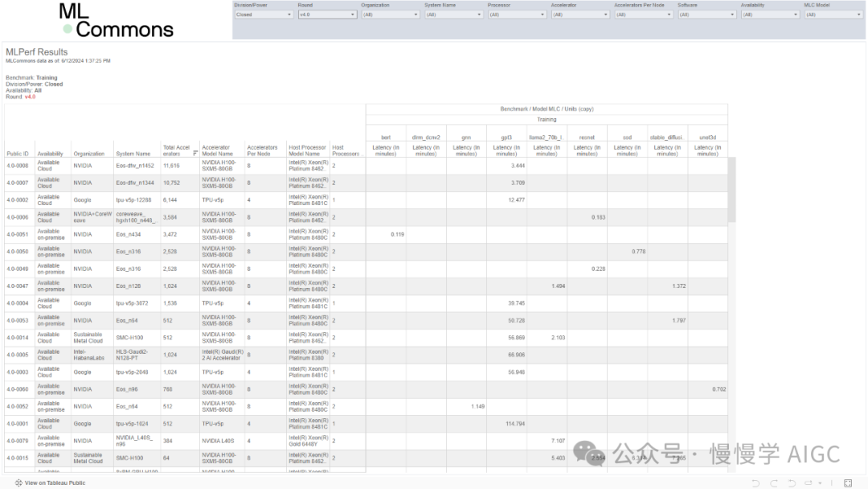Click the Refresh/replay data icon
868x489 pixels.
pyautogui.click(x=809, y=483)
